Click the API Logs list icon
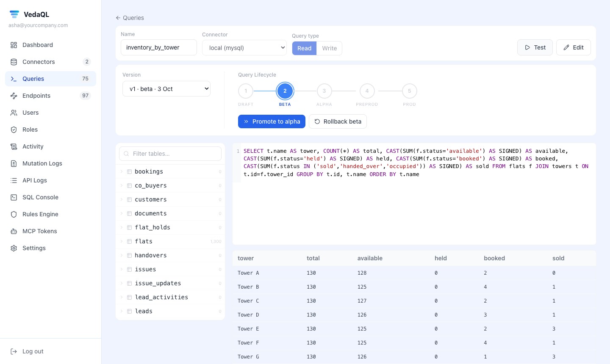The image size is (610, 364). (x=14, y=180)
